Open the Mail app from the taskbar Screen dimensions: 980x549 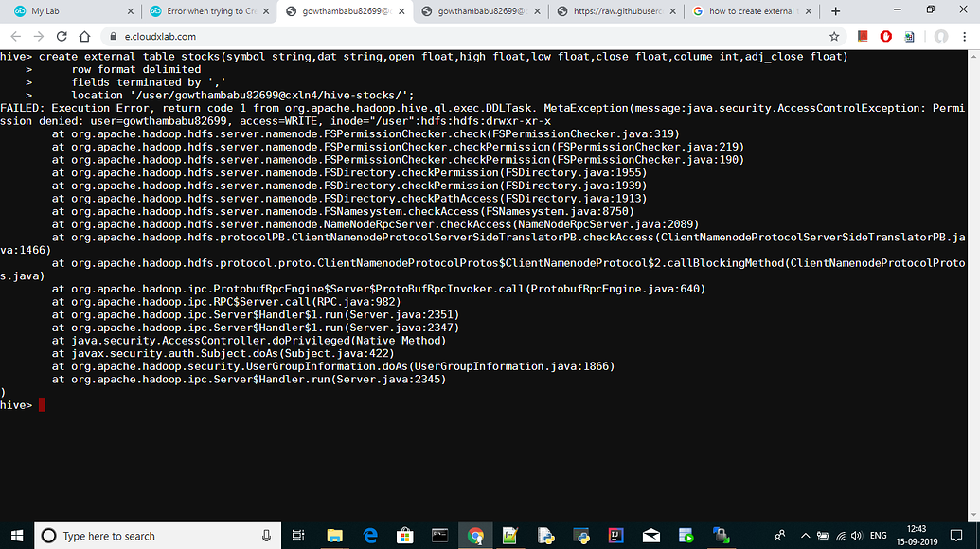[650, 535]
